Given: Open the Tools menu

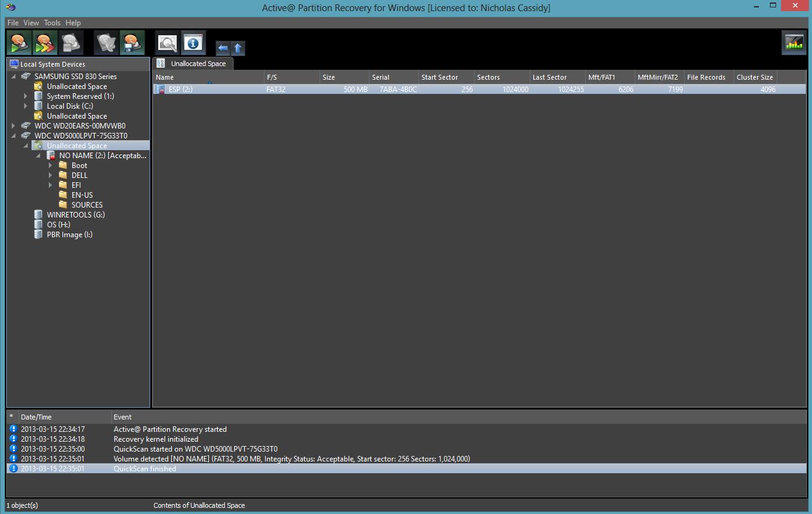Looking at the screenshot, I should pos(52,23).
